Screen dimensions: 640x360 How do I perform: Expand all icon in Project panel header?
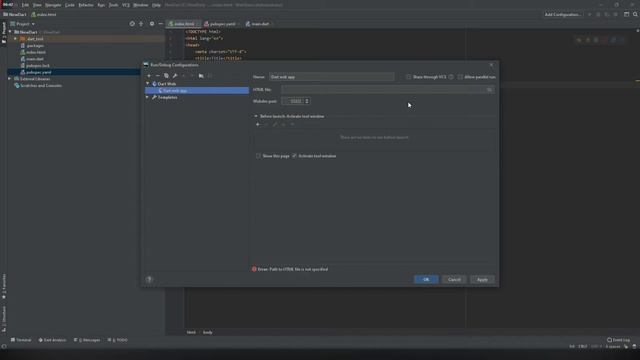point(141,24)
